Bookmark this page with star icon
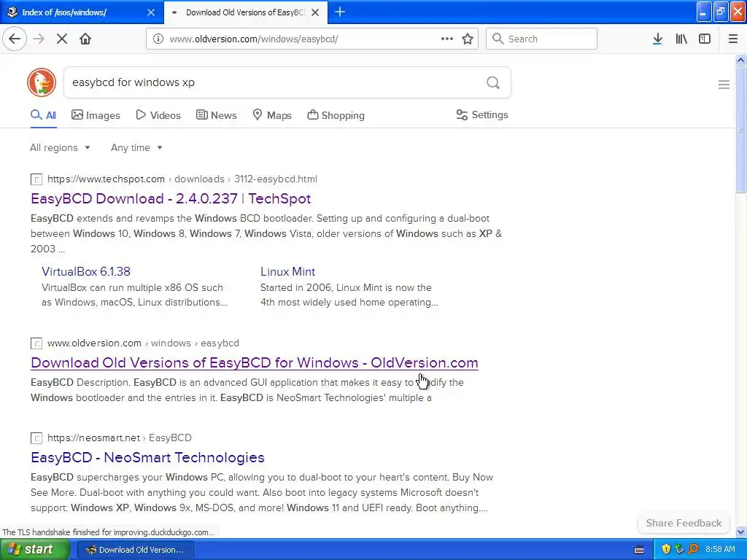 click(x=468, y=39)
